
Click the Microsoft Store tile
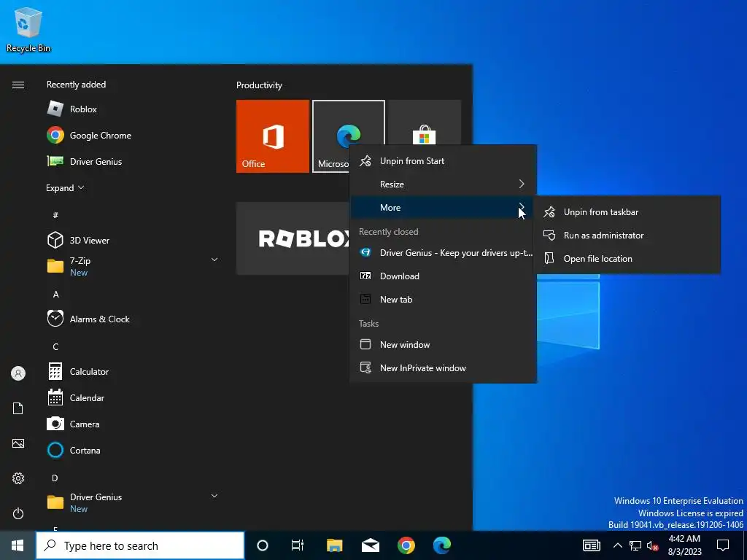[x=425, y=122]
